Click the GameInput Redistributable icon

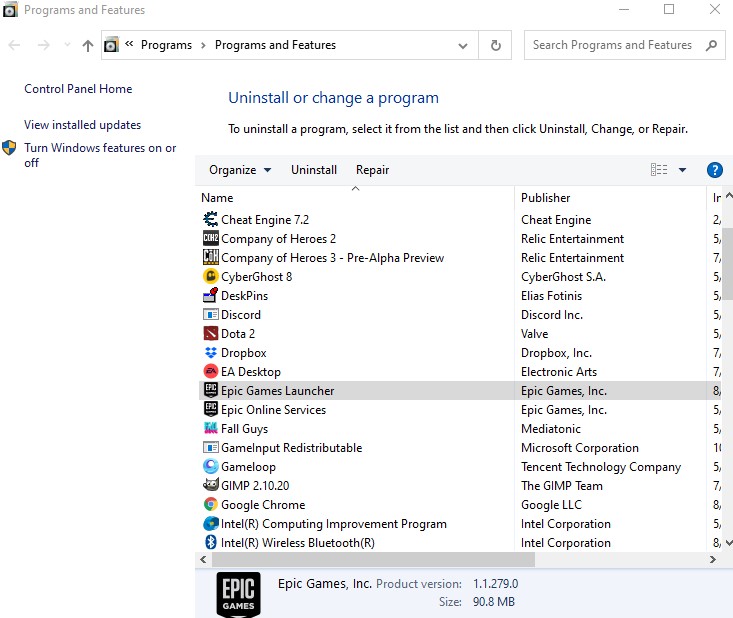click(210, 447)
